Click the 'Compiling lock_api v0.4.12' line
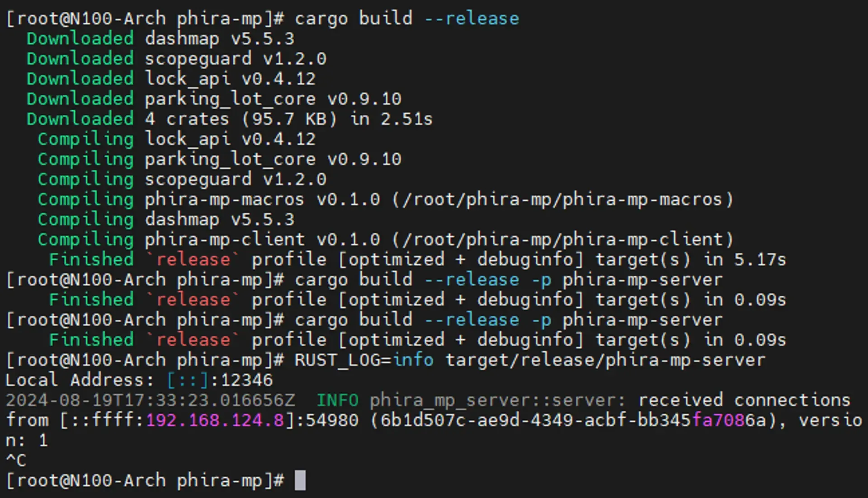 coord(176,139)
